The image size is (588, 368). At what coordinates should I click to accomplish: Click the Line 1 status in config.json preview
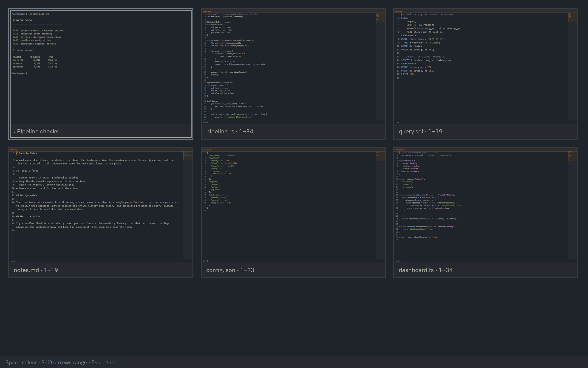tap(206, 261)
